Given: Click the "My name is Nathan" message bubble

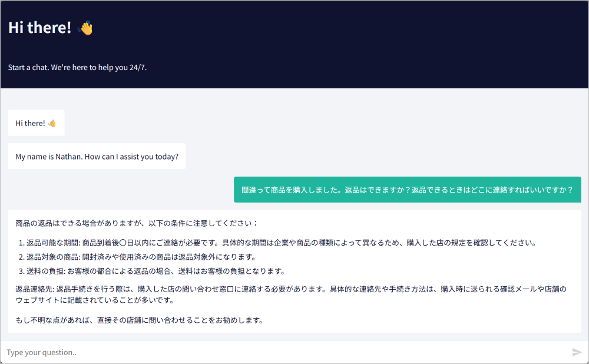Looking at the screenshot, I should [x=97, y=157].
